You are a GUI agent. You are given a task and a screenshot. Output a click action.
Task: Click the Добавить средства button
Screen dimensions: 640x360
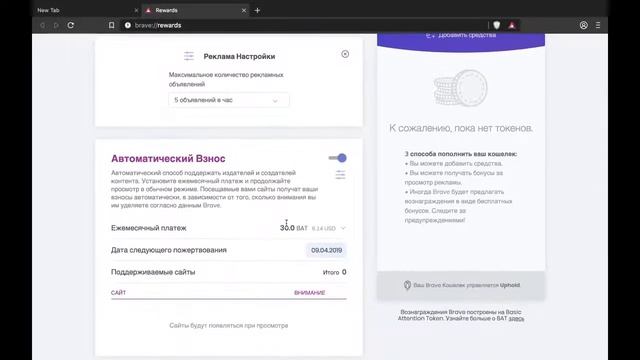pos(461,36)
